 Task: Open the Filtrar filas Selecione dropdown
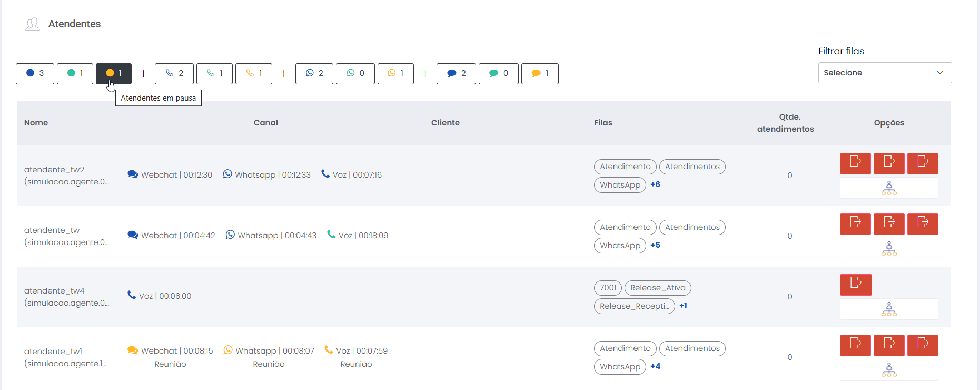(x=884, y=73)
